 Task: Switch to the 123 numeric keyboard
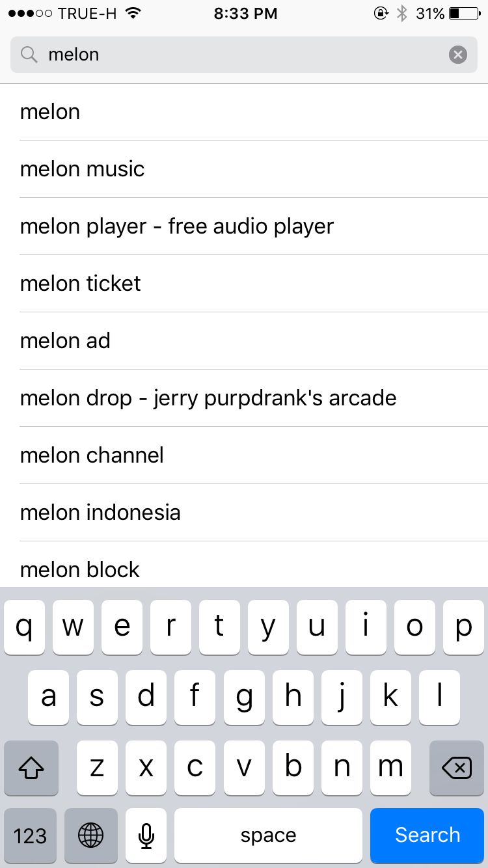(x=31, y=835)
